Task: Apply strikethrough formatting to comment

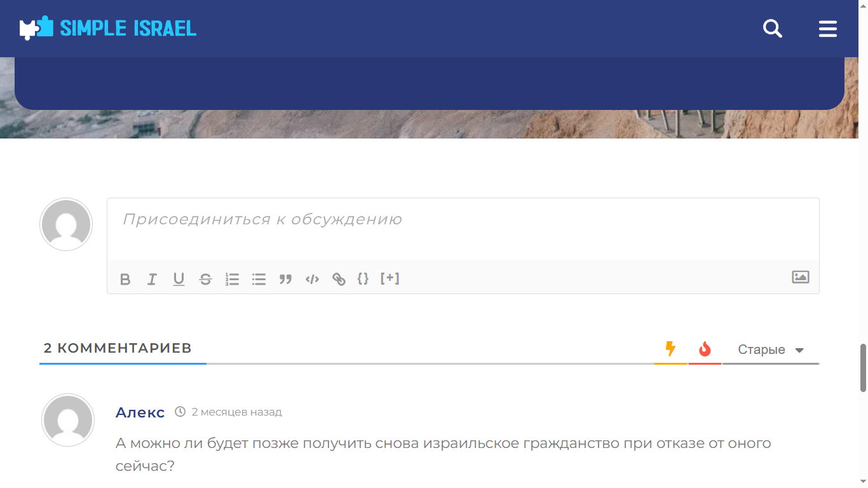Action: 205,280
